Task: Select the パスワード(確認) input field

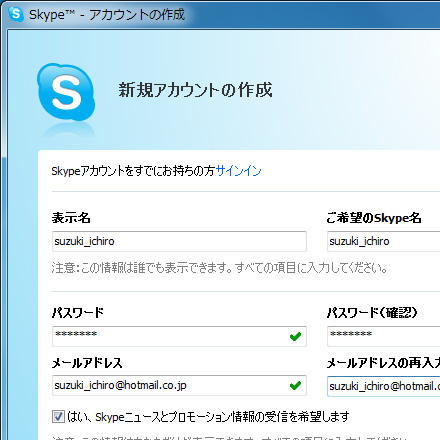Action: coord(383,336)
